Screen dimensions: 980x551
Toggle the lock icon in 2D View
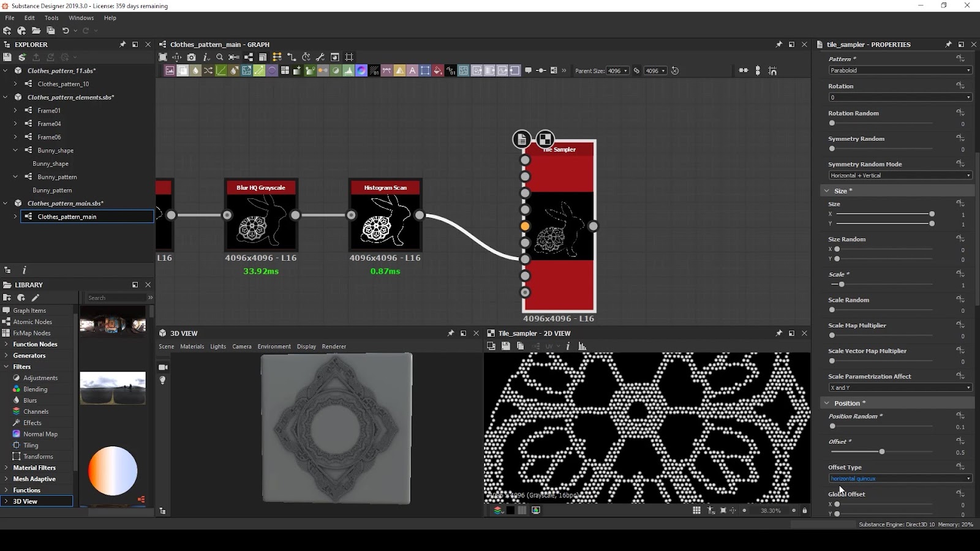[805, 511]
